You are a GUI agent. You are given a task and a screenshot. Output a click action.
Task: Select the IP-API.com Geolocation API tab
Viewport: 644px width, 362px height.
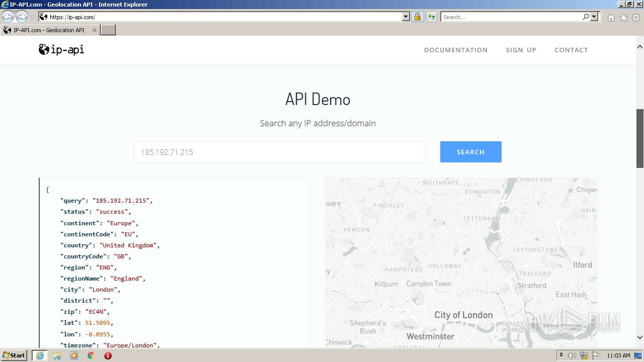click(48, 30)
